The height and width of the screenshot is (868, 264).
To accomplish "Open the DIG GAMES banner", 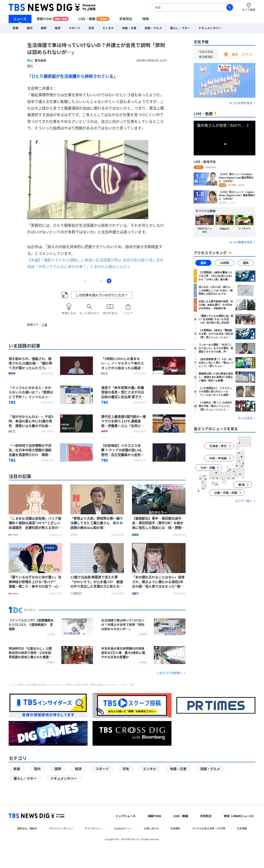I will point(48,733).
